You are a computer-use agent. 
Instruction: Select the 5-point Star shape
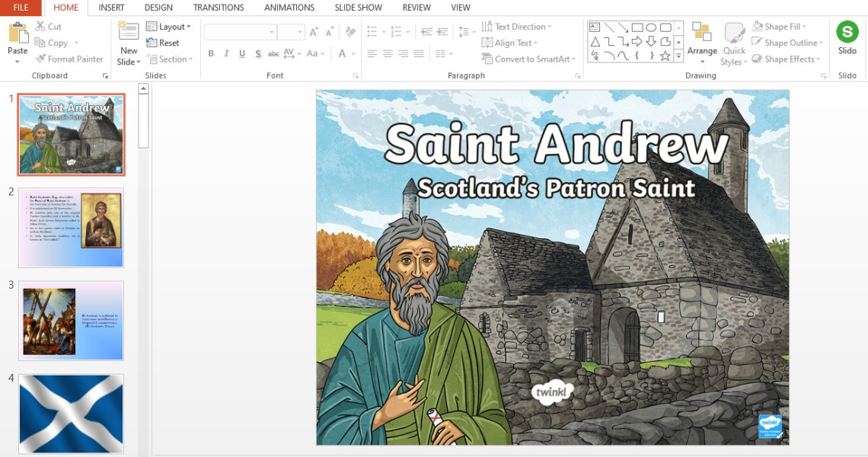[665, 56]
